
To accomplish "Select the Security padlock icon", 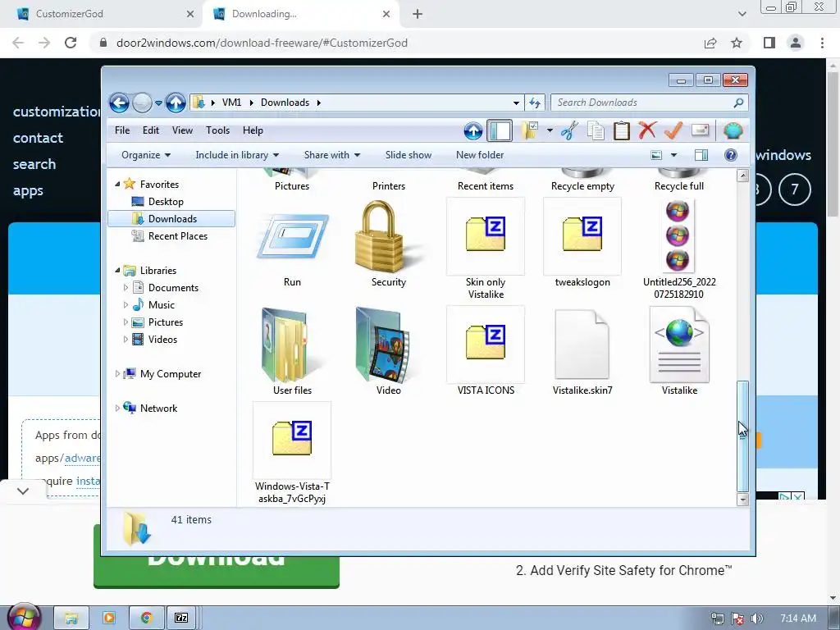I will (x=388, y=244).
